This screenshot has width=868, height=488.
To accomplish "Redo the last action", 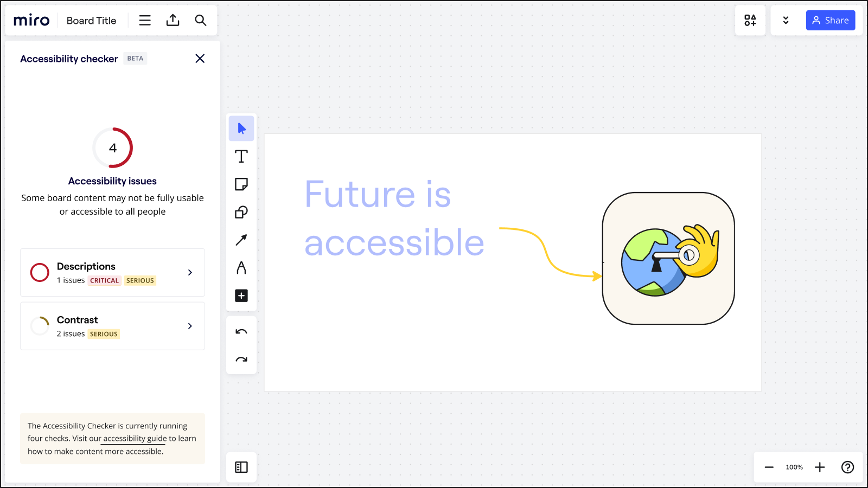I will tap(241, 359).
